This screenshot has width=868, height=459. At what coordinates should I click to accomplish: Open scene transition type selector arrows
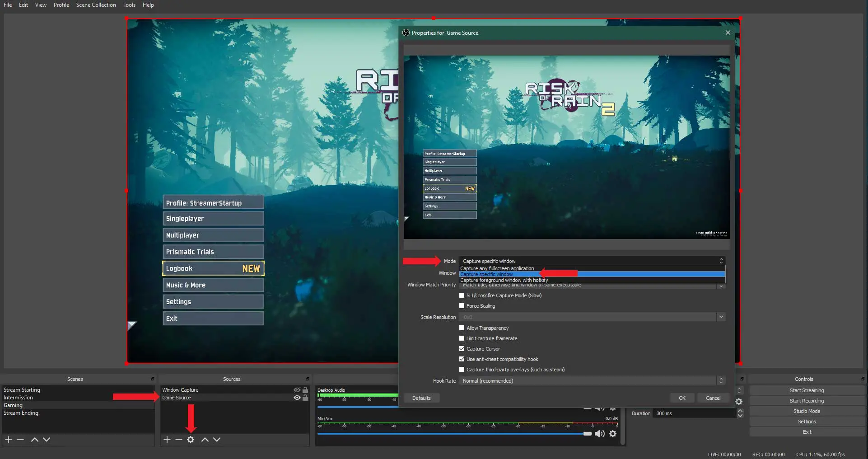coord(739,390)
